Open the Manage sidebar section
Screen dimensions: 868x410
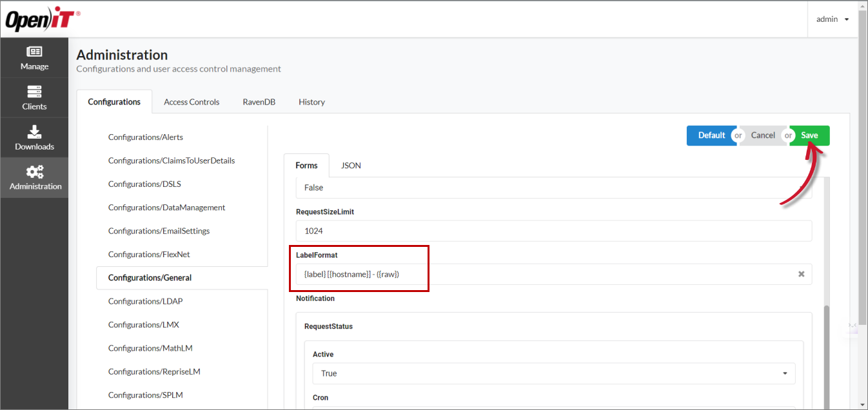(34, 58)
